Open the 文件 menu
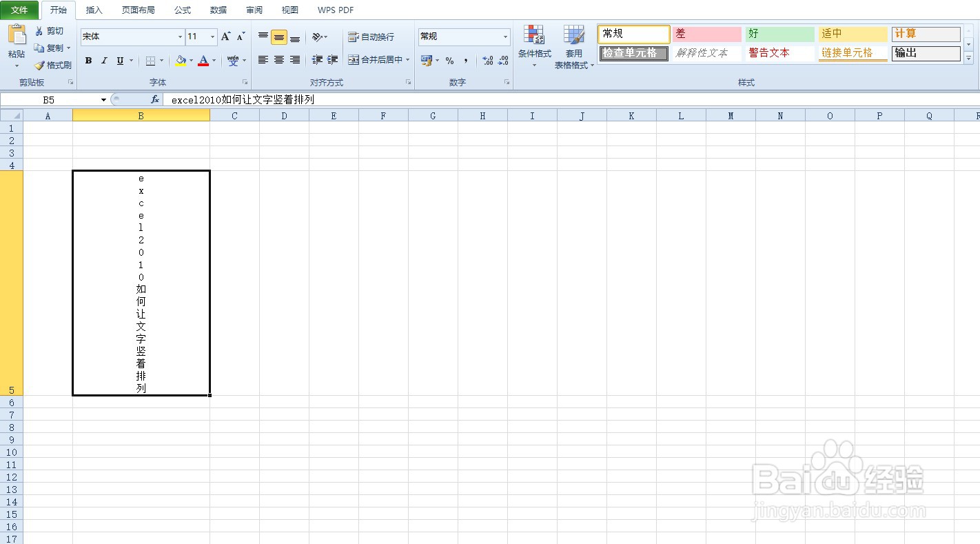 [x=19, y=10]
